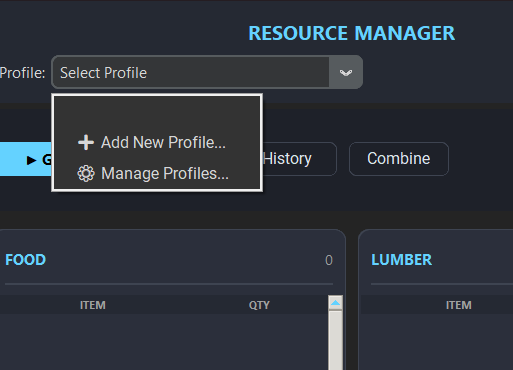Click the Food list scrollbar track
Image resolution: width=513 pixels, height=370 pixels.
[335, 340]
